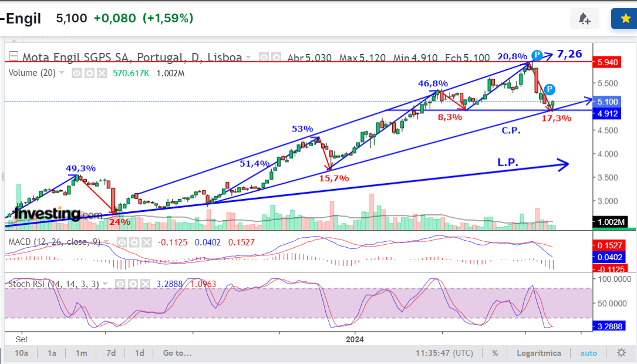Image resolution: width=637 pixels, height=364 pixels.
Task: Click the 1.002M volume axis label
Action: point(610,222)
